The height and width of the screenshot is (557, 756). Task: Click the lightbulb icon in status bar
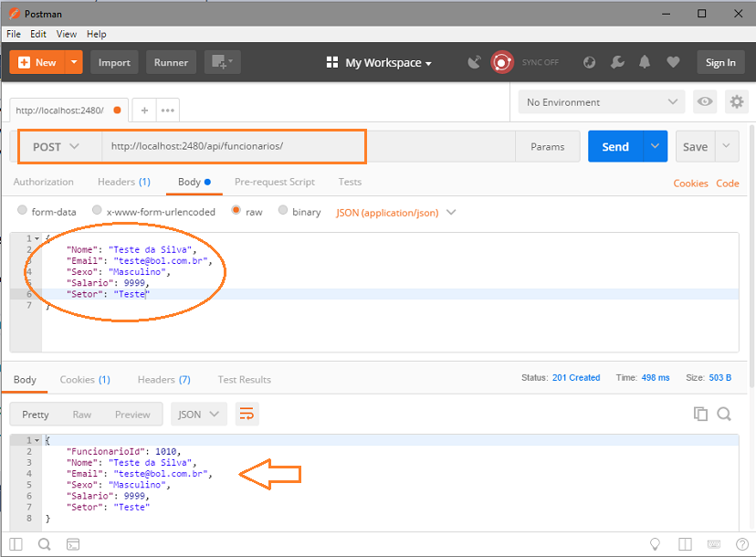tap(655, 544)
